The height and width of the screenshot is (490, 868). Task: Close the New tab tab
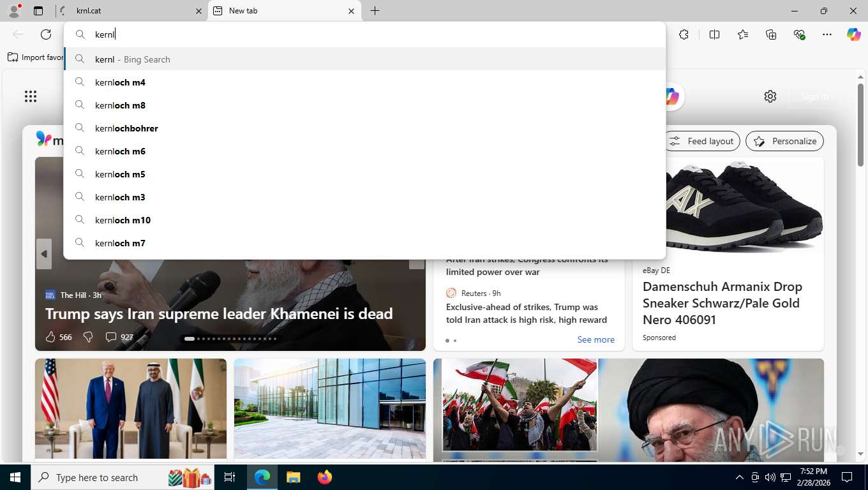click(351, 11)
